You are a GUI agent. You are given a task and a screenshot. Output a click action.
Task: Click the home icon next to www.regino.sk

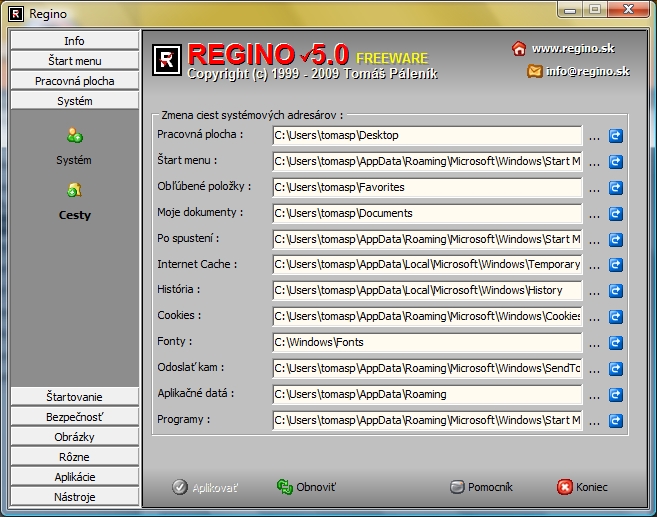pyautogui.click(x=519, y=49)
